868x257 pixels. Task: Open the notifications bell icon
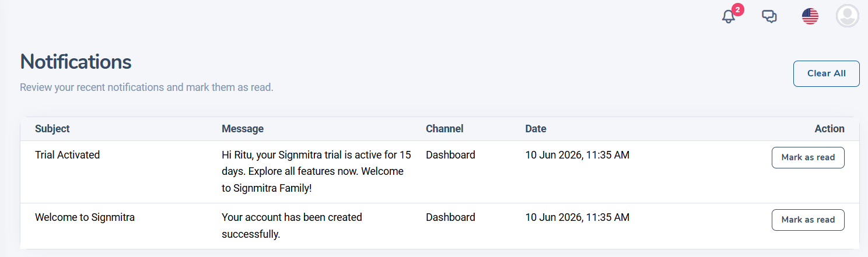click(x=729, y=16)
